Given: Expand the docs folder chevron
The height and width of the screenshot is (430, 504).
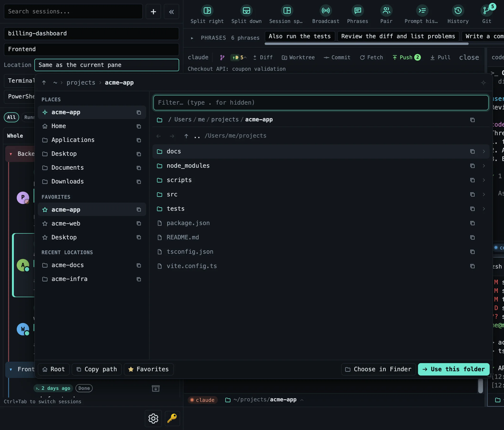Looking at the screenshot, I should click(483, 151).
